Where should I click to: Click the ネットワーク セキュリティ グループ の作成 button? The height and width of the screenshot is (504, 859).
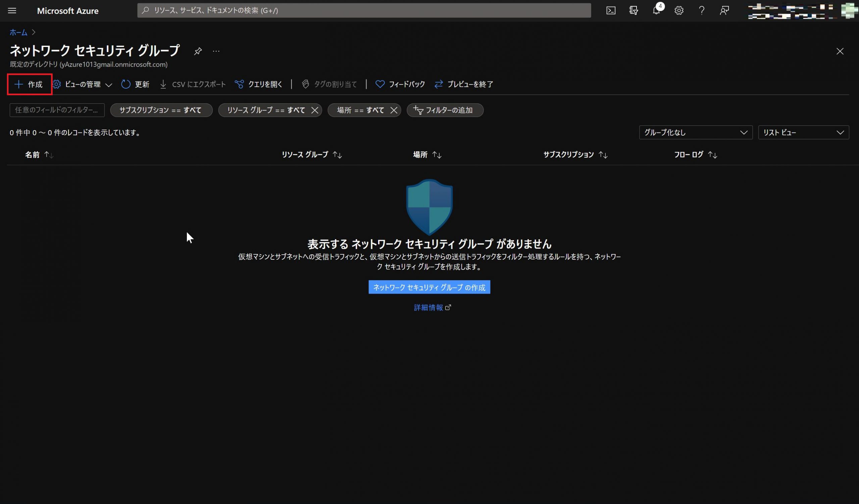[429, 287]
